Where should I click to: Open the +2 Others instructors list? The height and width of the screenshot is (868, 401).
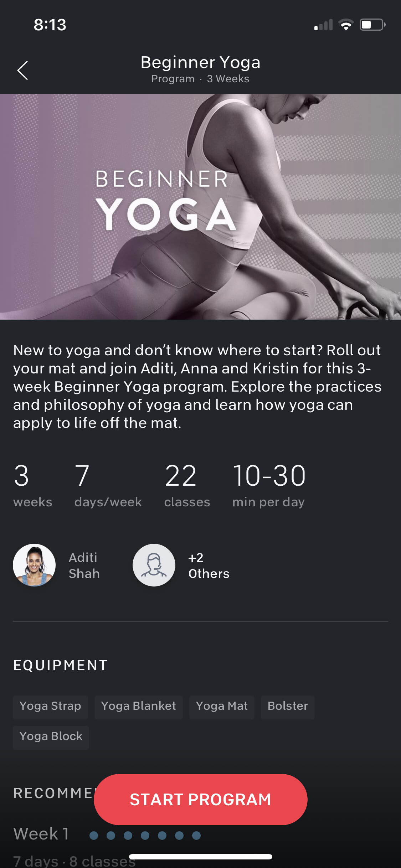pyautogui.click(x=209, y=565)
